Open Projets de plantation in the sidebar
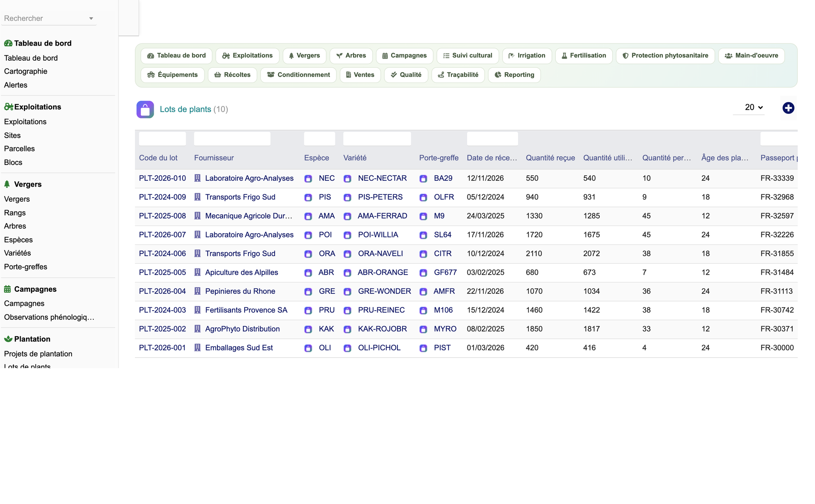The height and width of the screenshot is (504, 815). pos(38,354)
